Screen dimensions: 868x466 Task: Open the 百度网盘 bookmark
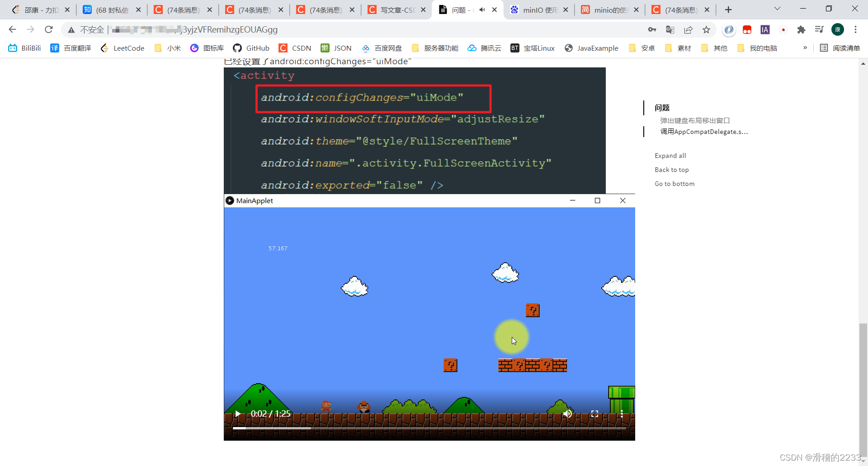pos(382,48)
